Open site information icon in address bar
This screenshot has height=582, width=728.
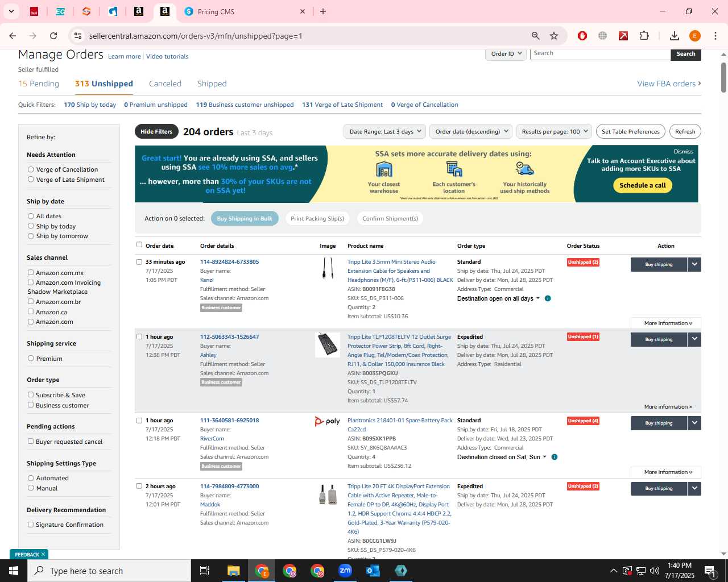click(78, 36)
